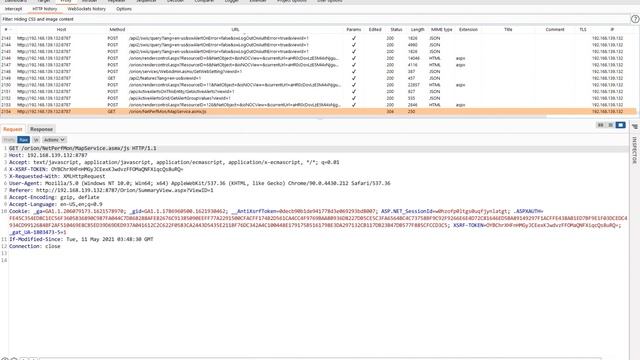
Task: Select the side-by-side message layout icon
Action: tap(600, 125)
